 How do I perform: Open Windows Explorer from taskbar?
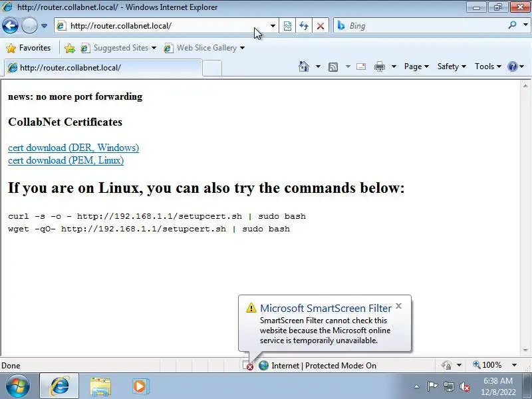pos(100,387)
